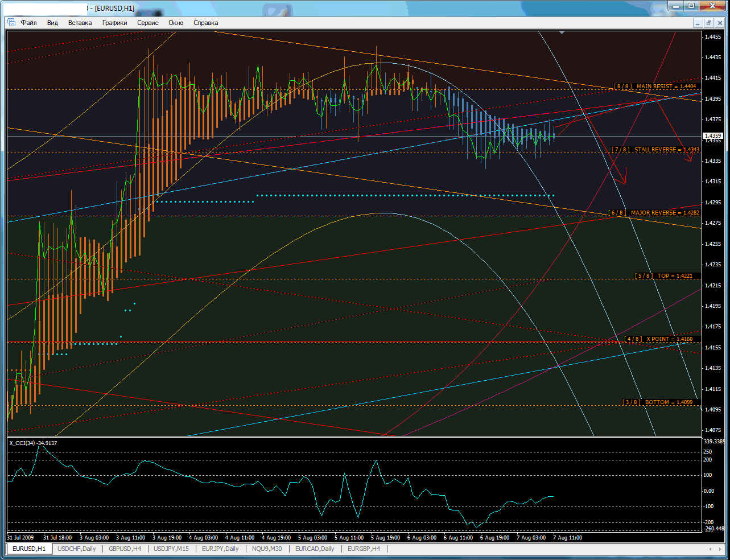Switch to the EURJPY,Daily chart tab
This screenshot has width=730, height=560.
pos(220,549)
